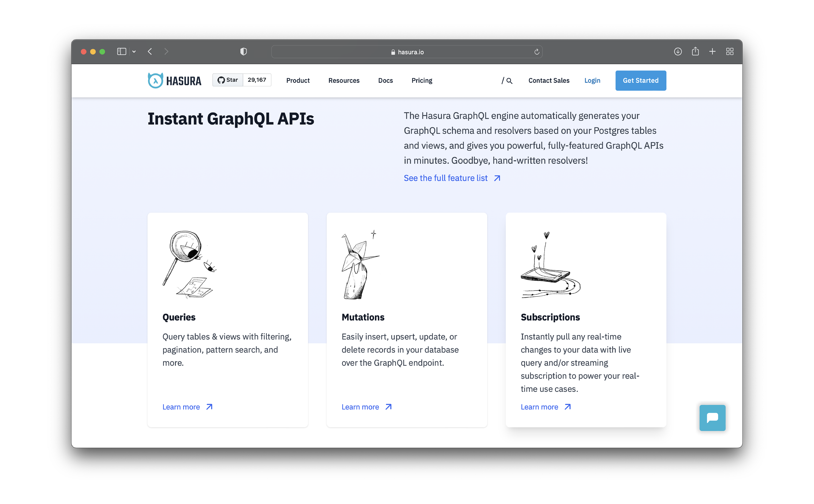Click the Share icon in Safari toolbar
The image size is (814, 504).
(x=695, y=52)
